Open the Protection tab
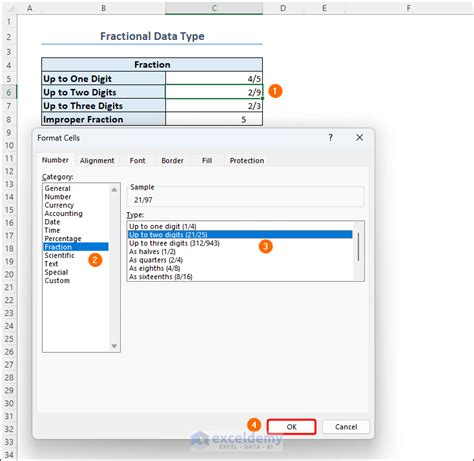Screen dimensions: 474x461 coord(247,160)
